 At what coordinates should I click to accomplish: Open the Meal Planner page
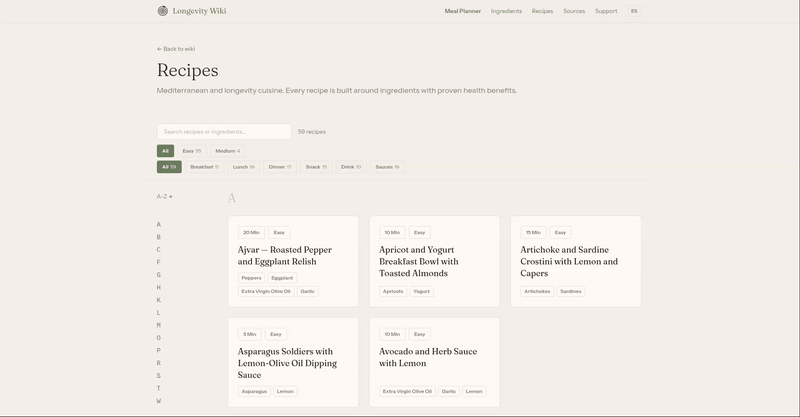(x=462, y=11)
